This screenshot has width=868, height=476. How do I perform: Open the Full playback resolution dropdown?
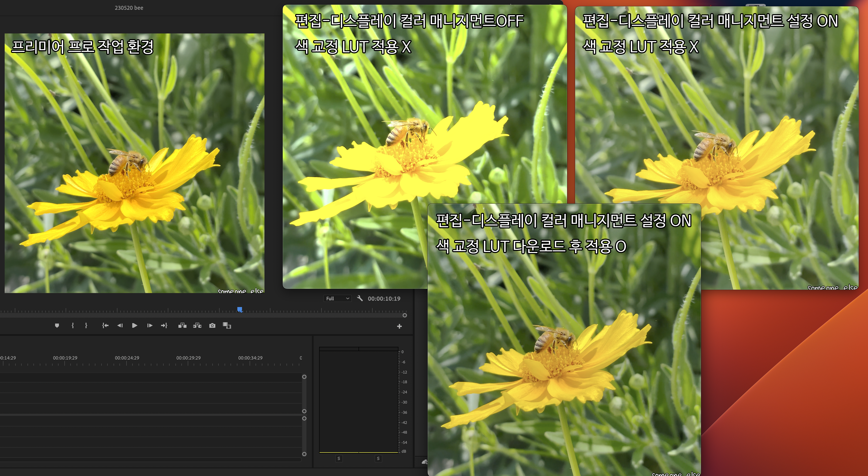(337, 299)
